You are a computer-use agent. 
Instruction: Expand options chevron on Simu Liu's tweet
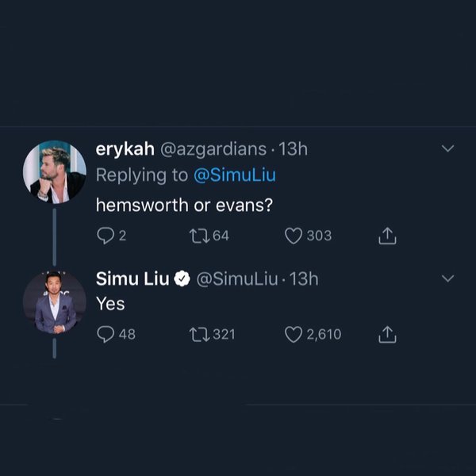click(x=447, y=278)
